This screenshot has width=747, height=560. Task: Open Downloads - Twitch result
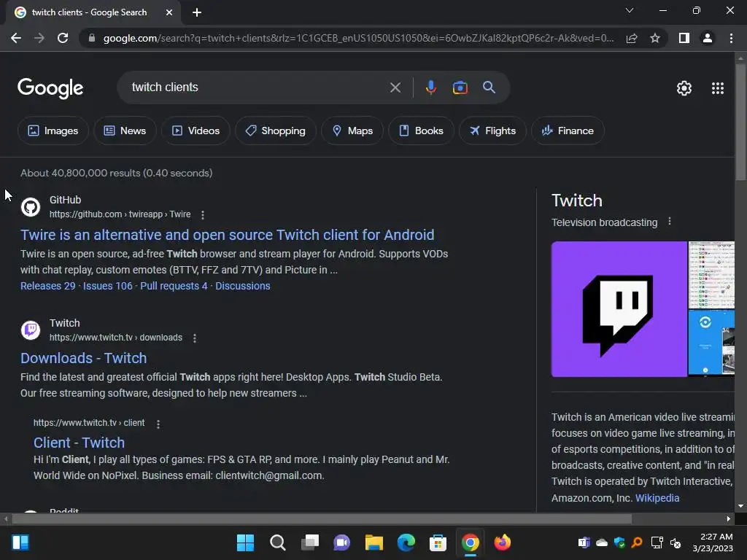tap(83, 358)
